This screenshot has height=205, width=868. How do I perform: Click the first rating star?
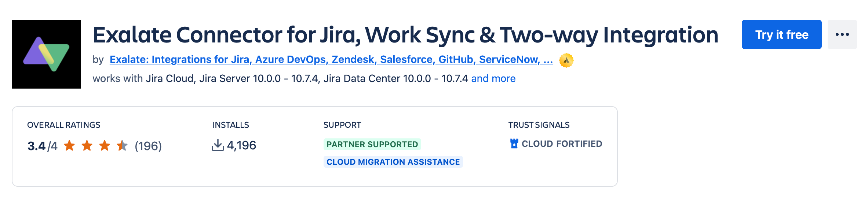coord(69,146)
